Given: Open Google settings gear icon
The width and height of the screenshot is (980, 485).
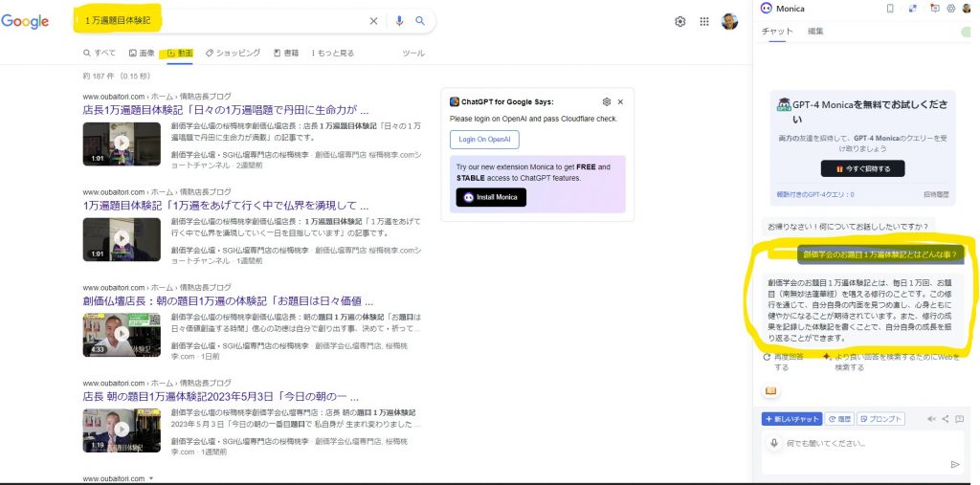Looking at the screenshot, I should coord(680,21).
